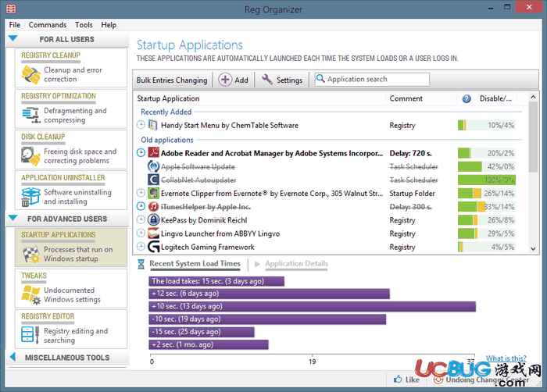Click the 42%/0% bar for Apple Software Update
547x392 pixels.
pyautogui.click(x=487, y=166)
